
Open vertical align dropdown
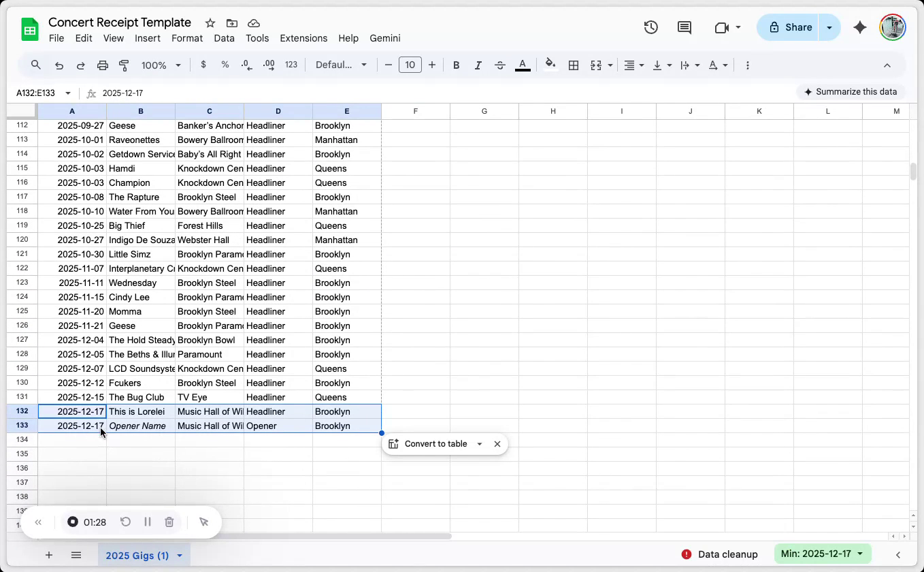click(x=662, y=65)
